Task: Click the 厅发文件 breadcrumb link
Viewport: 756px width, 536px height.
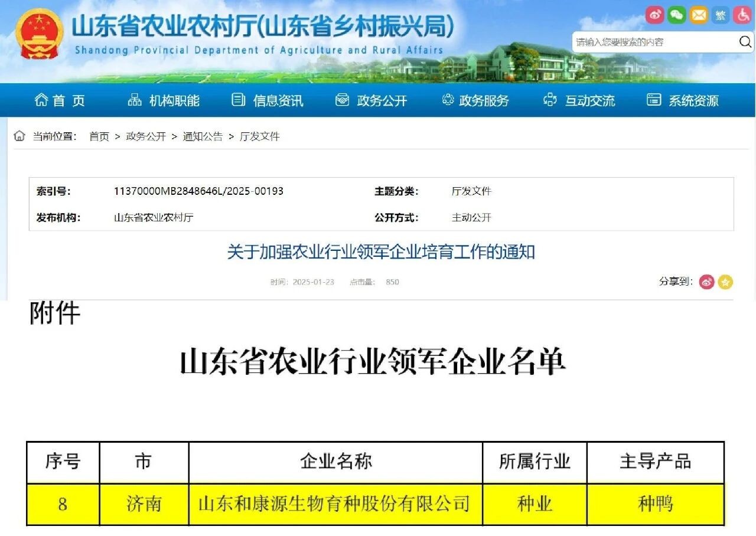Action: (x=259, y=136)
